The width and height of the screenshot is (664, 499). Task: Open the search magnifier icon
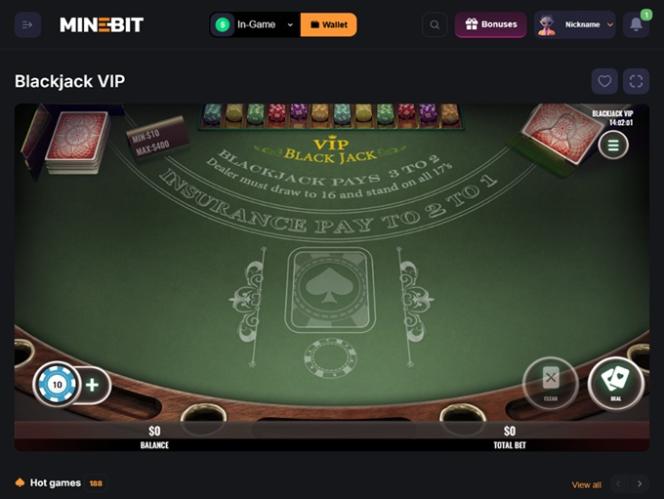434,25
